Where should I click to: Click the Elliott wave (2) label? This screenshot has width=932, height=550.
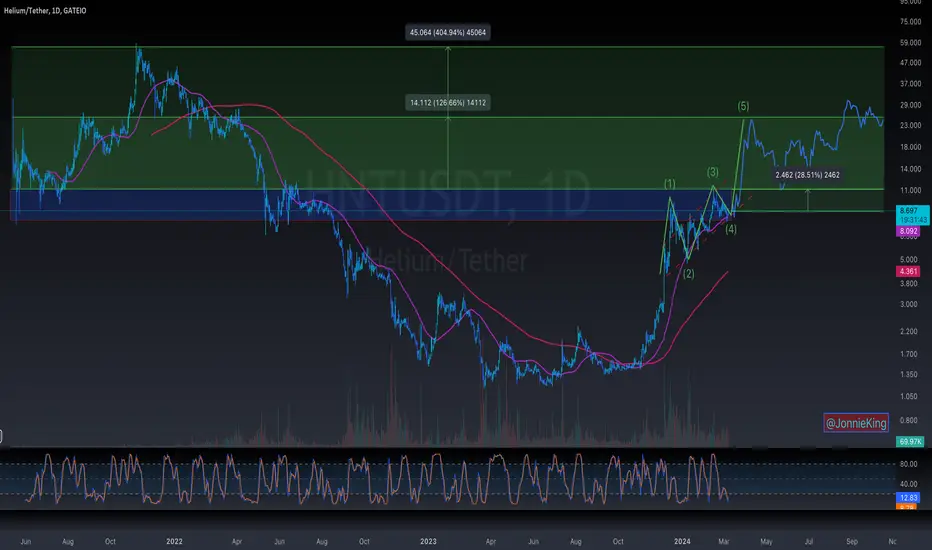(688, 274)
